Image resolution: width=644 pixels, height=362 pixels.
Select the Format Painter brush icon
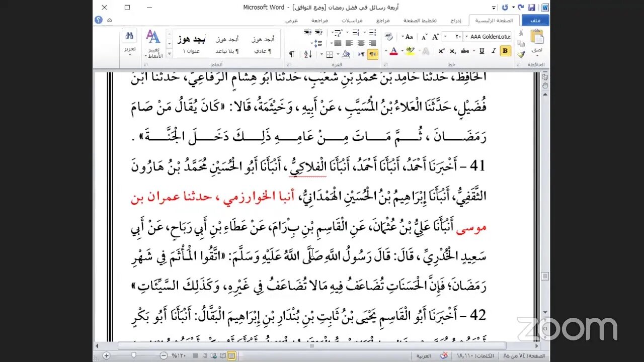coord(521,54)
